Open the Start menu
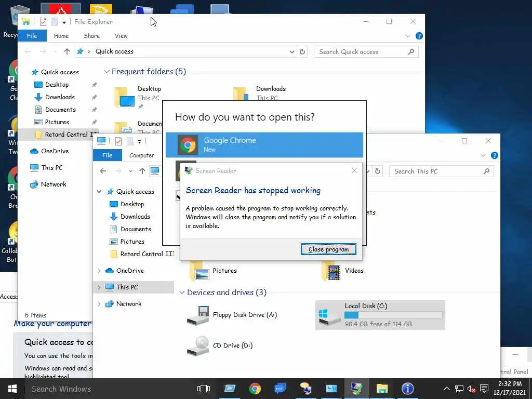The width and height of the screenshot is (532, 399). [12, 389]
